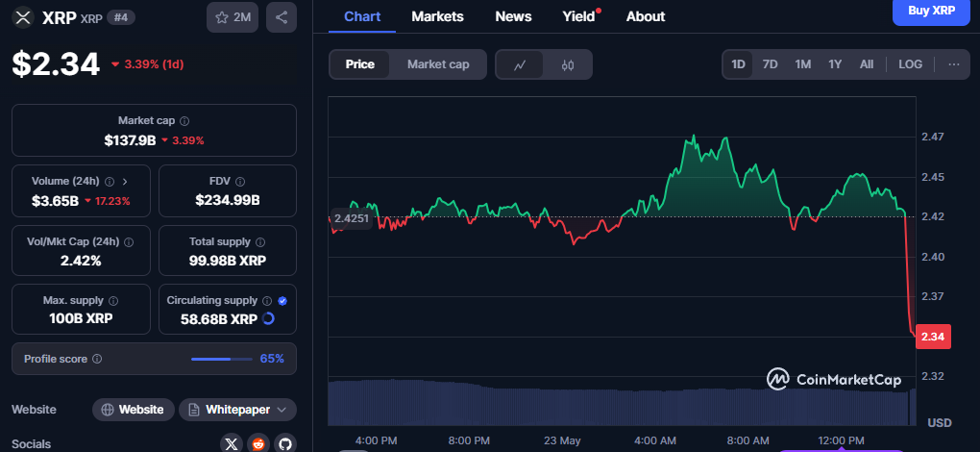Open chart more options ellipsis

point(954,64)
